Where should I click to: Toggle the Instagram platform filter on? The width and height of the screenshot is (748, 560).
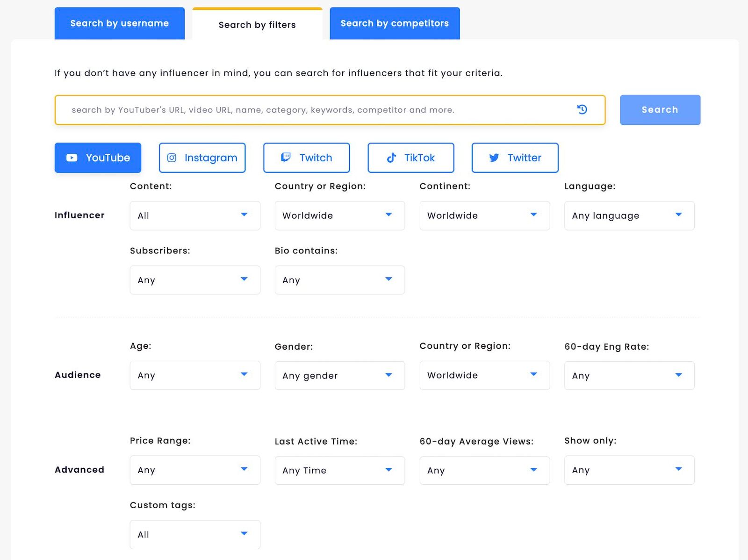click(x=202, y=158)
